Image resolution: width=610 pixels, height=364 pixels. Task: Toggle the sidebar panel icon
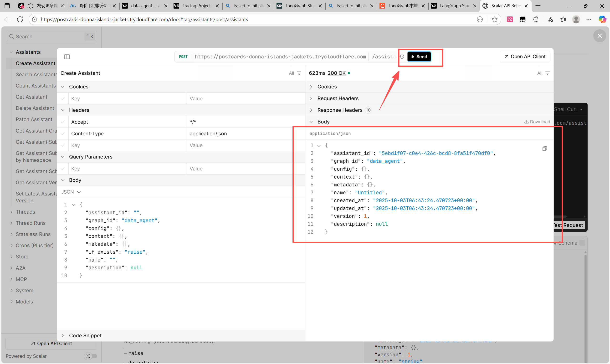(67, 57)
